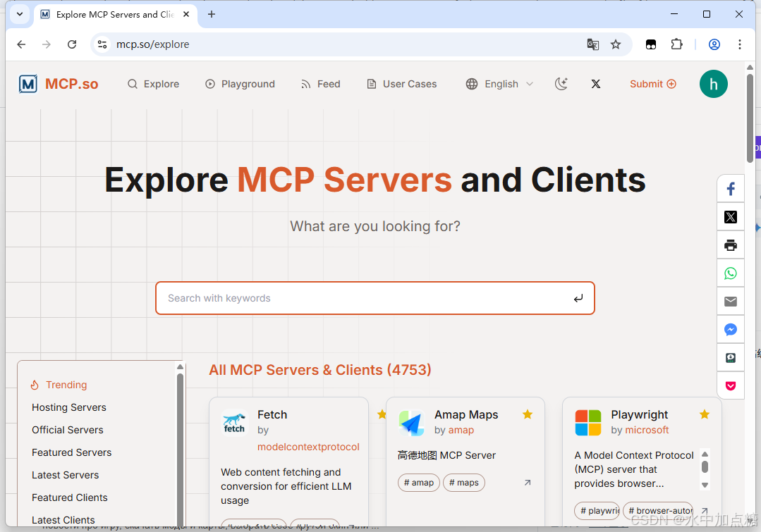Select the # maps tag
The height and width of the screenshot is (532, 761).
tap(464, 483)
